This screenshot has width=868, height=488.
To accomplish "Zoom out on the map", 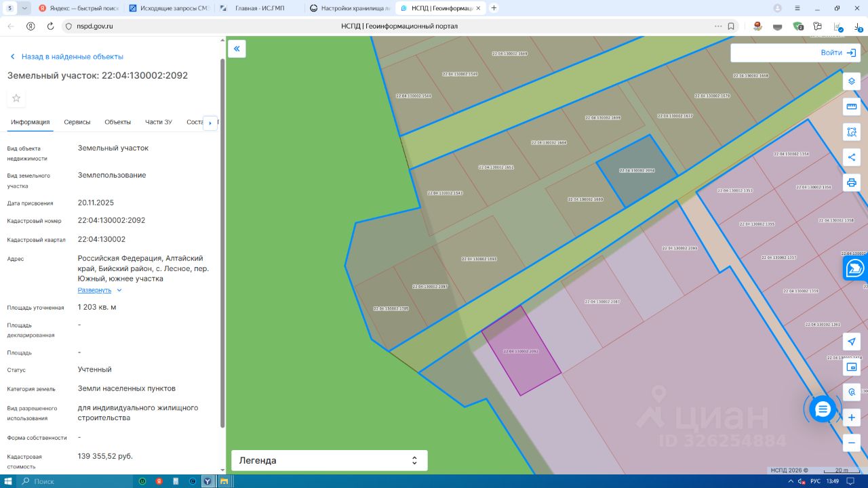I will point(852,443).
